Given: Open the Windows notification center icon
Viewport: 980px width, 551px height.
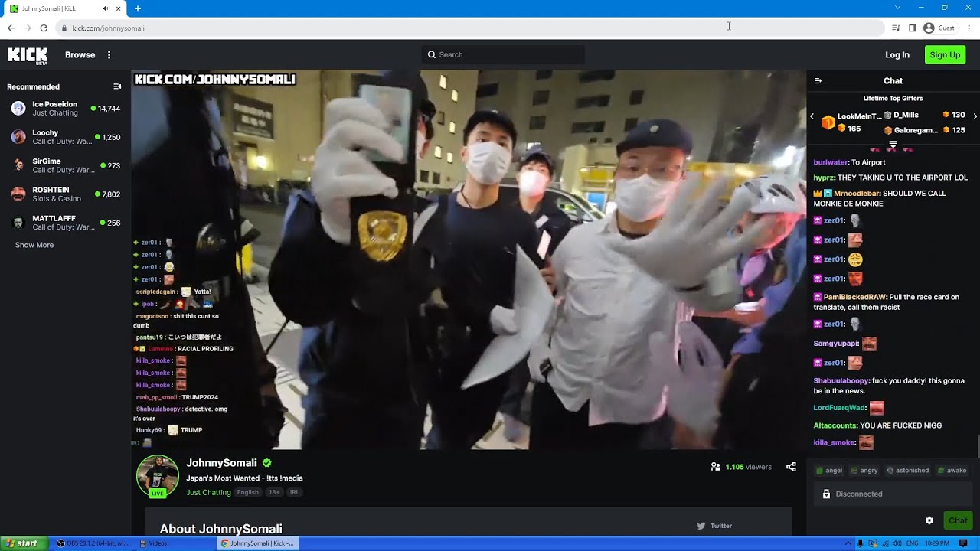Looking at the screenshot, I should [963, 543].
